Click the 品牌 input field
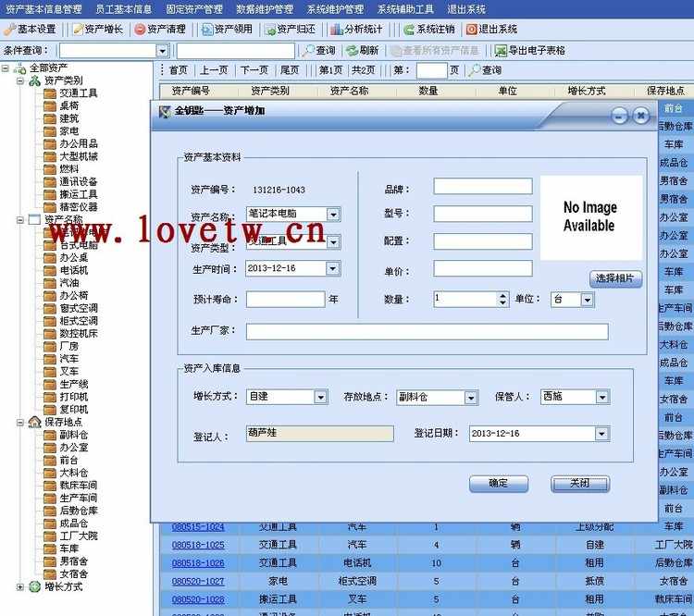 pyautogui.click(x=483, y=186)
